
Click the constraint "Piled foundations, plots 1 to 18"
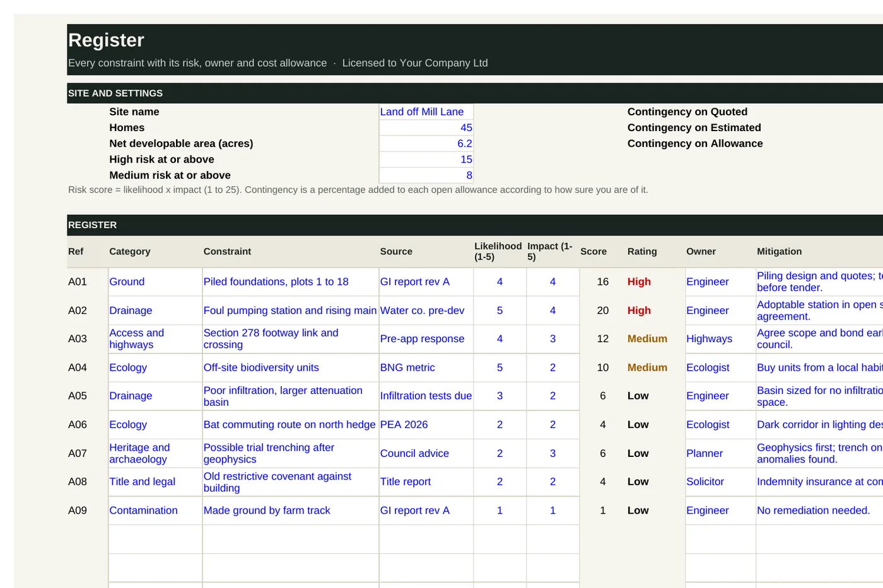point(291,282)
